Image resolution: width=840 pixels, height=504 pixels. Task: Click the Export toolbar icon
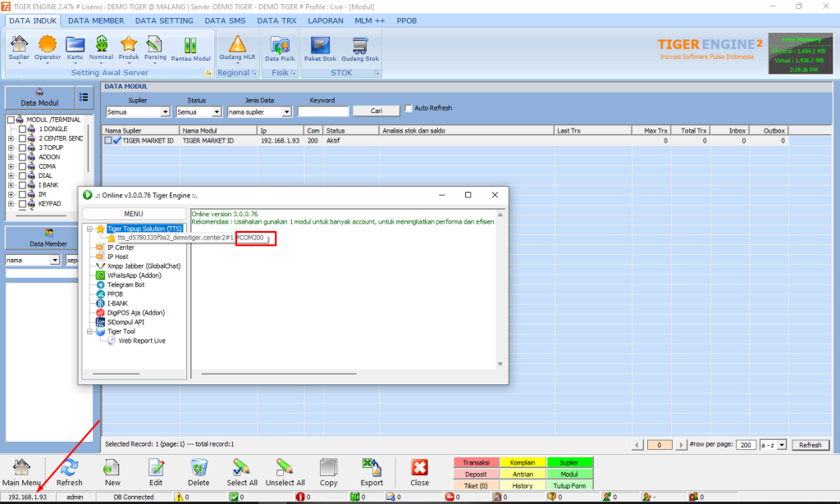[372, 471]
